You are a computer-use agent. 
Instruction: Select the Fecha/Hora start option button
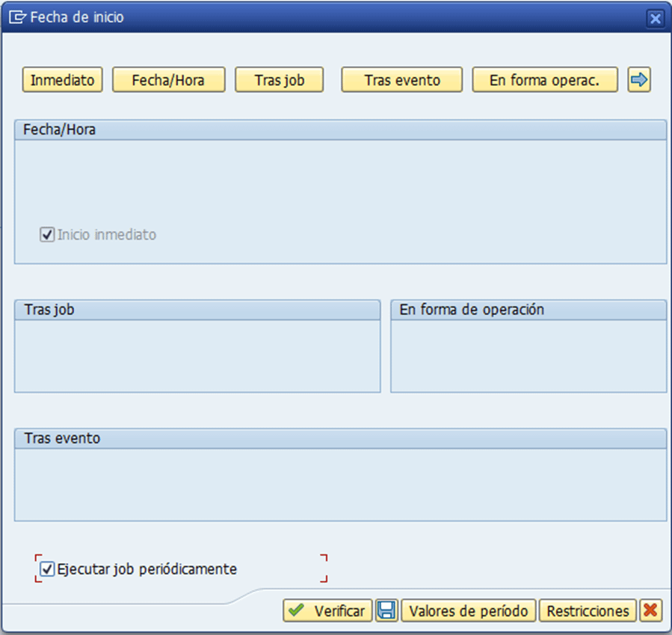pos(168,80)
